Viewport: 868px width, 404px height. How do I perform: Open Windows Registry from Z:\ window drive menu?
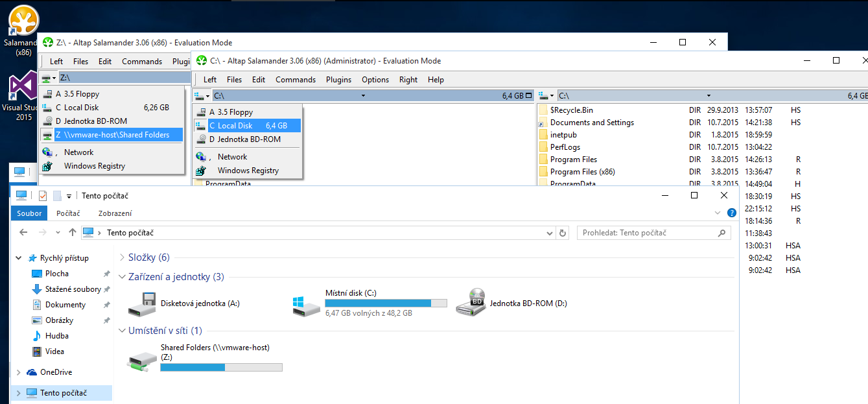(112, 166)
